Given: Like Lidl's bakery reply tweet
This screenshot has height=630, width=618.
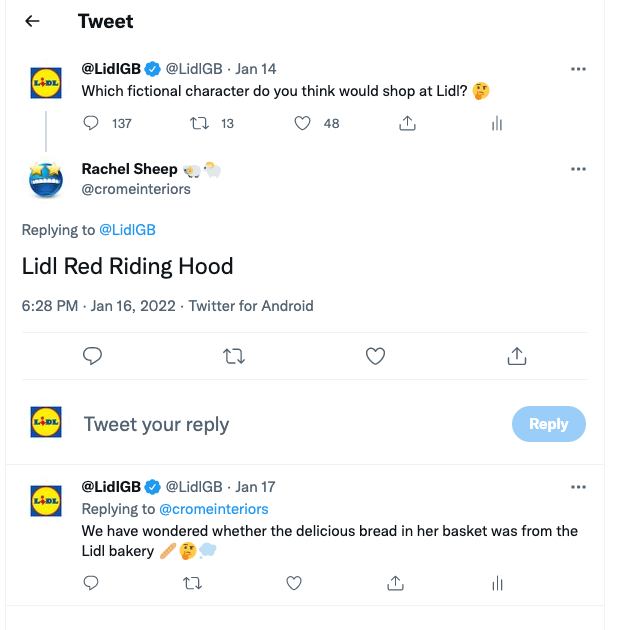Looking at the screenshot, I should coord(294,583).
